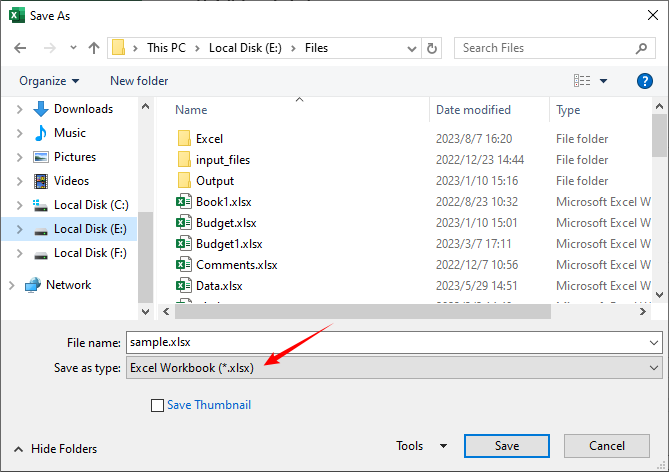
Task: Click the Save button
Action: (507, 446)
